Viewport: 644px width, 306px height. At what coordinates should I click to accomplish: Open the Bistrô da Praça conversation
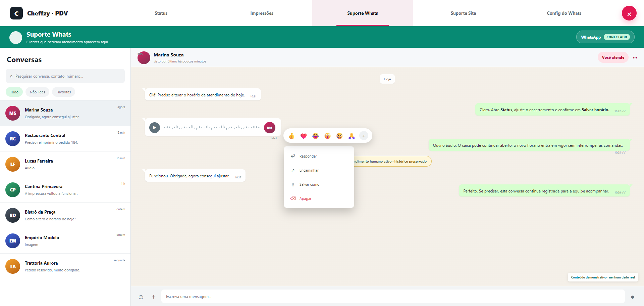65,215
